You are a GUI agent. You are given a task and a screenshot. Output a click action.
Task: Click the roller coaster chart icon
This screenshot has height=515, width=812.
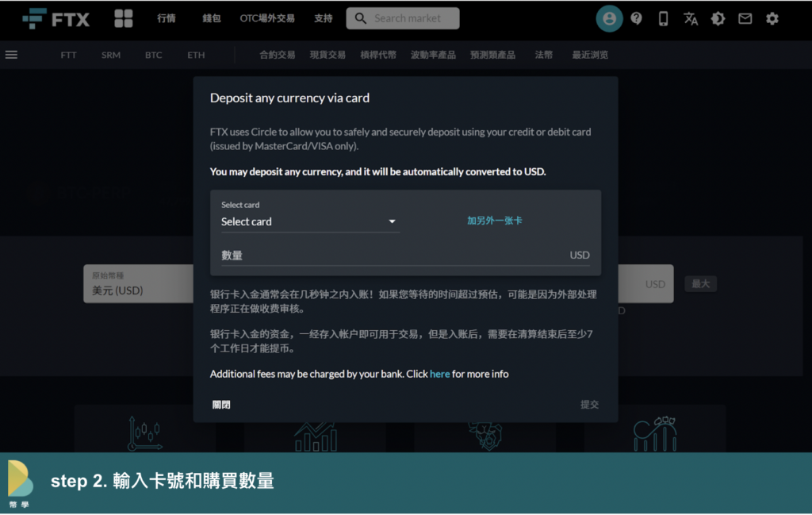(x=655, y=433)
